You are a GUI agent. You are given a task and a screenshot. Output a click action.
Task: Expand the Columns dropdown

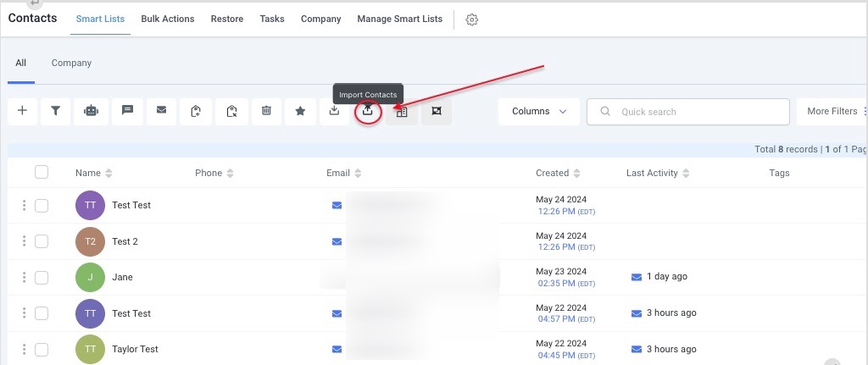[539, 112]
